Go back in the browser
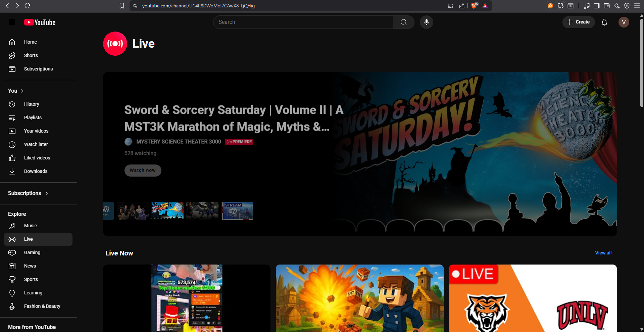Screen dimensions: 644x332 pyautogui.click(x=7, y=6)
